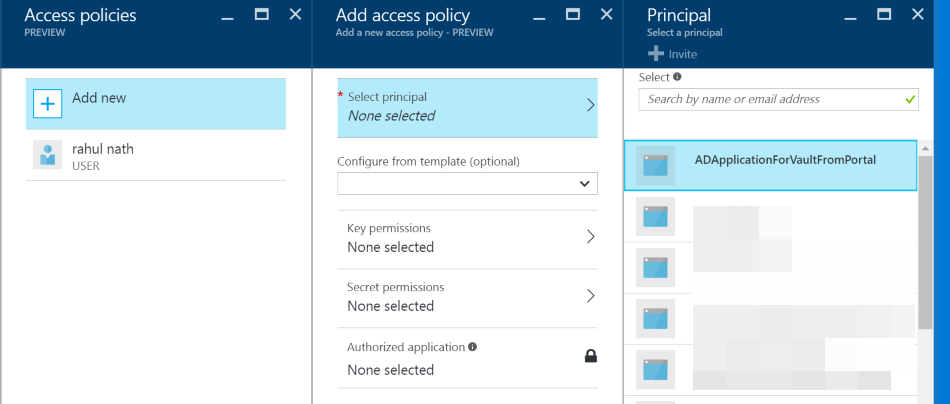
Task: Maximize the Principal blade
Action: (884, 14)
